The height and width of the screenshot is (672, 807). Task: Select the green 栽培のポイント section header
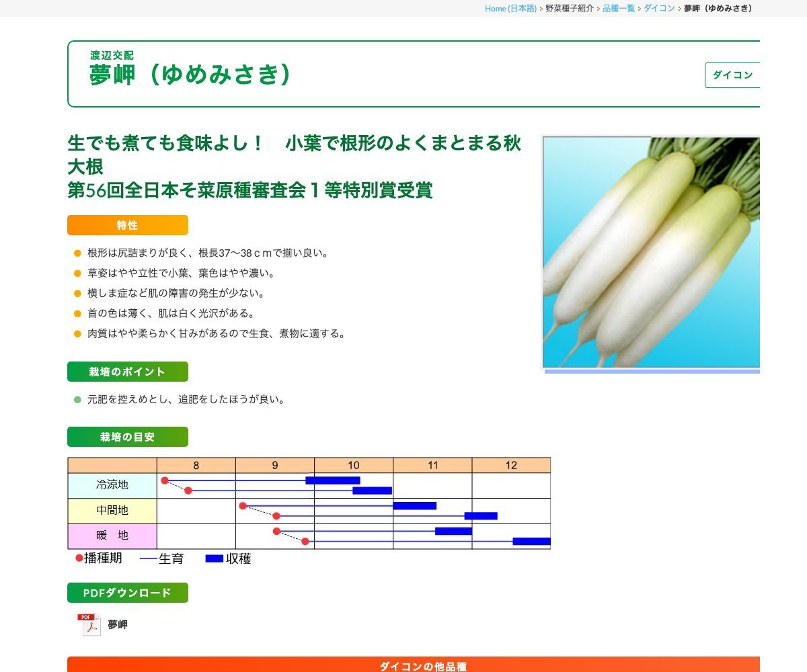128,372
